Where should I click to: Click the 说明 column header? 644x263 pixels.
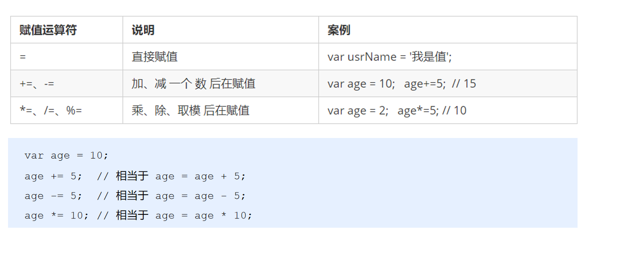click(143, 30)
